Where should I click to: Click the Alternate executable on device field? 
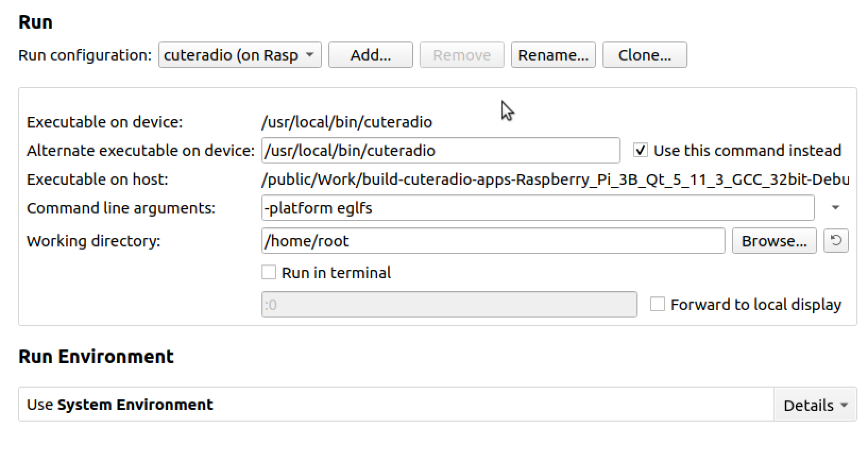tap(440, 151)
